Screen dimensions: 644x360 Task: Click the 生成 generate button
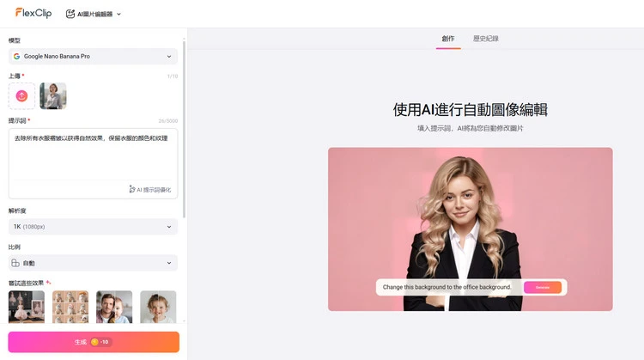point(94,342)
